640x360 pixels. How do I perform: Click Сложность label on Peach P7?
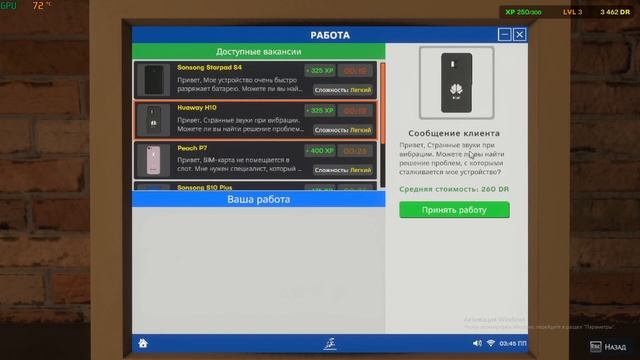[x=343, y=170]
